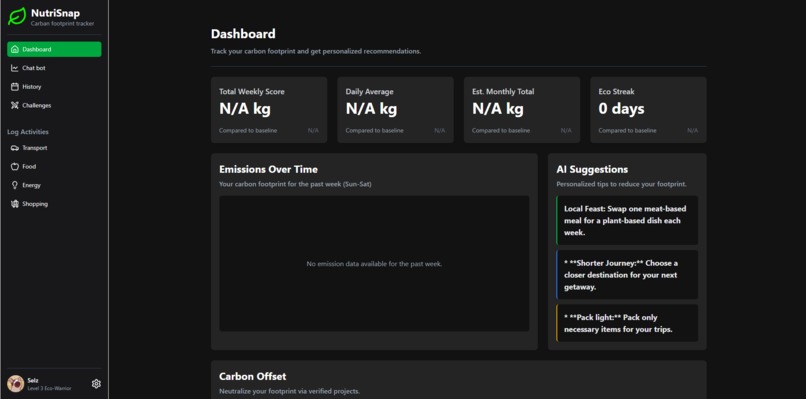Image resolution: width=806 pixels, height=399 pixels.
Task: Click the 'Log Activities' section label
Action: point(28,132)
